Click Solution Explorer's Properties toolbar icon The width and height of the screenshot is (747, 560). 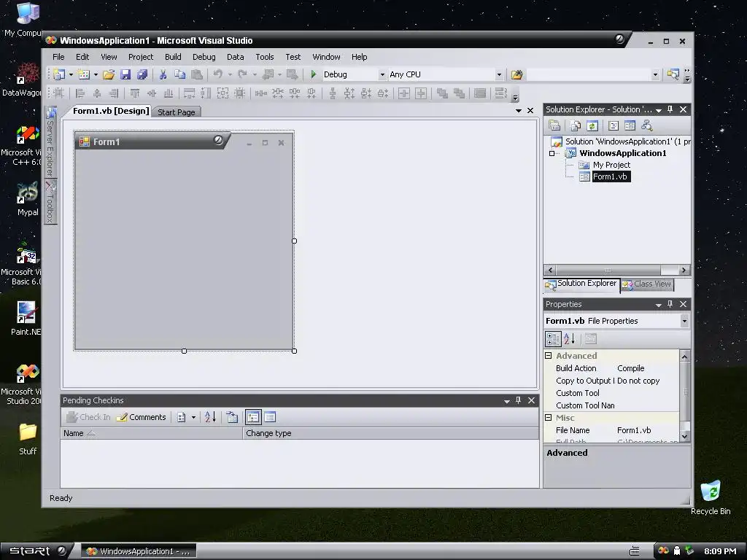pyautogui.click(x=554, y=125)
